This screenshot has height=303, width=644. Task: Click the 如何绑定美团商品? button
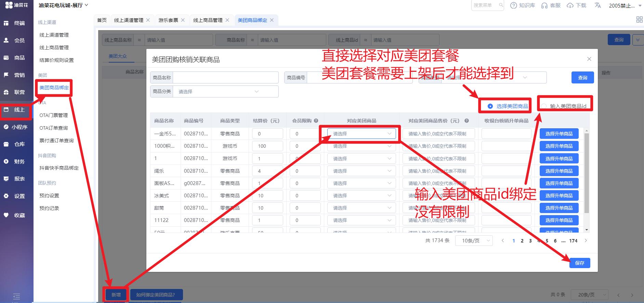coord(156,294)
